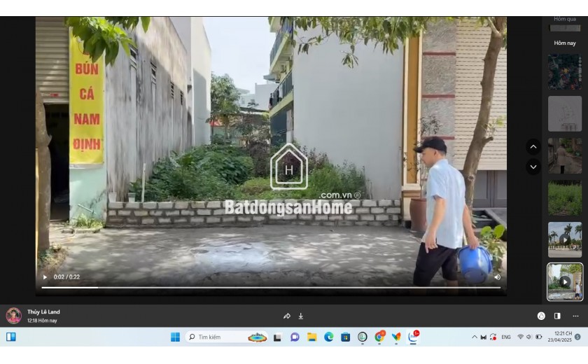The image size is (588, 364).
Task: Open the notification center icon
Action: [x=578, y=337]
